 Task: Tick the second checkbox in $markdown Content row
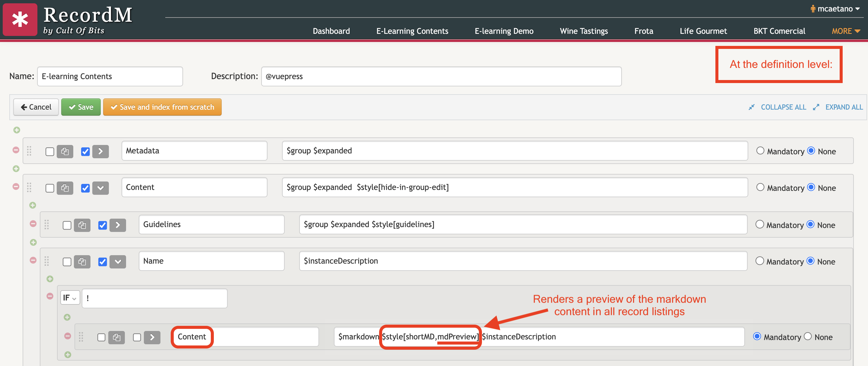click(137, 337)
